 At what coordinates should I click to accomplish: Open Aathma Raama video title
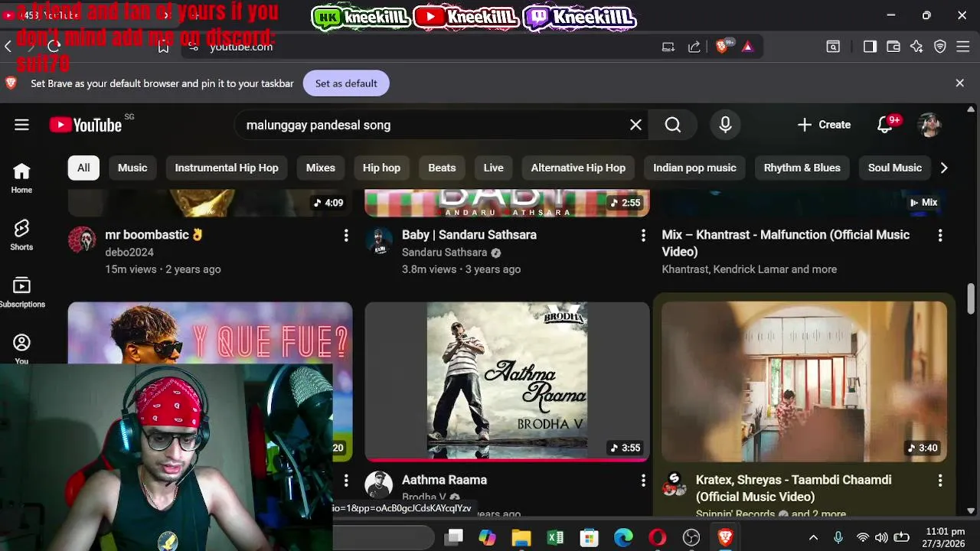[x=445, y=480]
